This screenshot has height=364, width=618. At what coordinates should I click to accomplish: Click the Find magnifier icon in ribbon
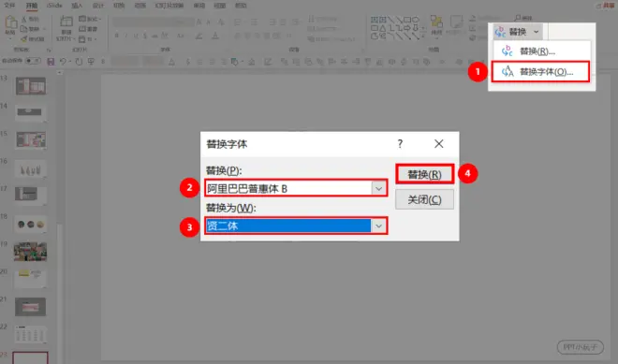pyautogui.click(x=518, y=18)
